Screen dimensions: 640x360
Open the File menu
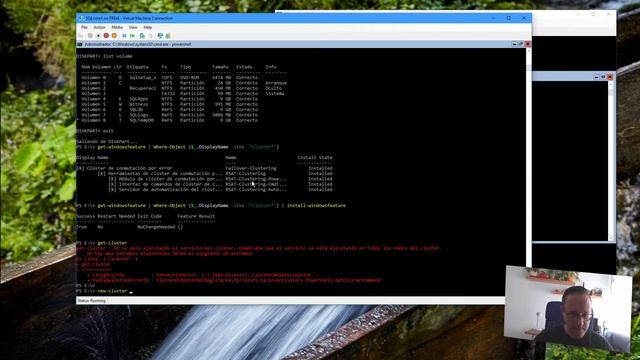(84, 27)
